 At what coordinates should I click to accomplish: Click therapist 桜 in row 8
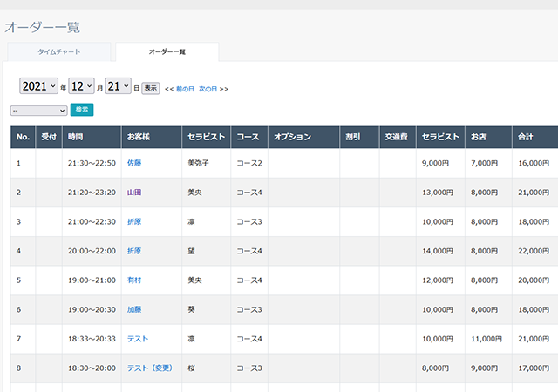click(191, 368)
